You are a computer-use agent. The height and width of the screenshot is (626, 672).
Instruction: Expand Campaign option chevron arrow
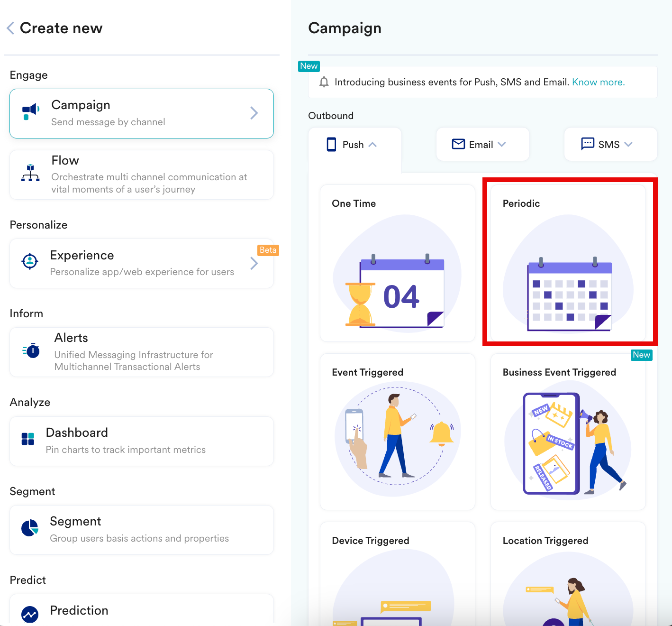click(254, 113)
